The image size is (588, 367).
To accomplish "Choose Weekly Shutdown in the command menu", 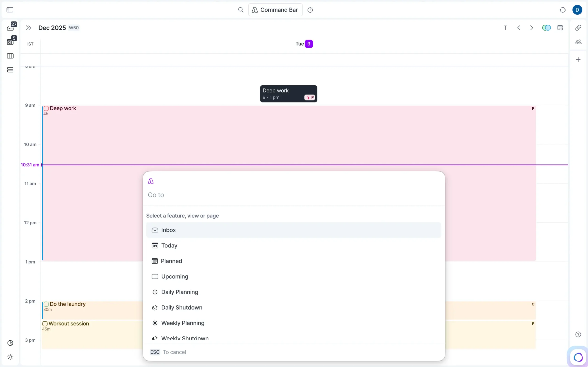I will [185, 338].
